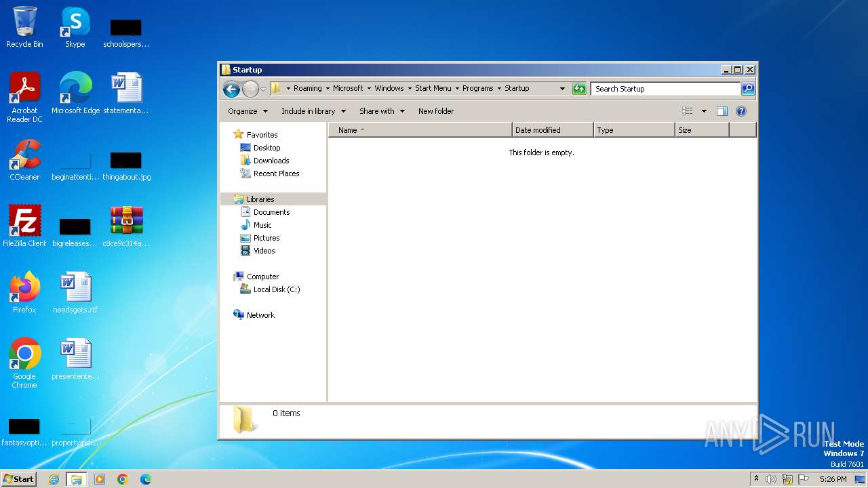The width and height of the screenshot is (868, 488).
Task: Click the search magnifier icon
Action: (x=747, y=89)
